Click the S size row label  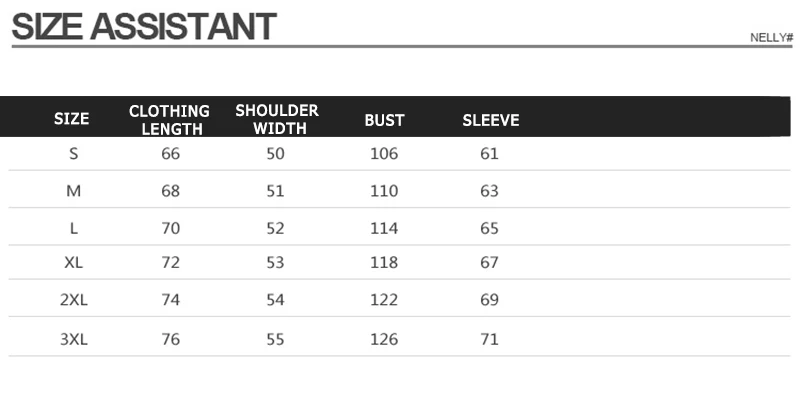73,154
